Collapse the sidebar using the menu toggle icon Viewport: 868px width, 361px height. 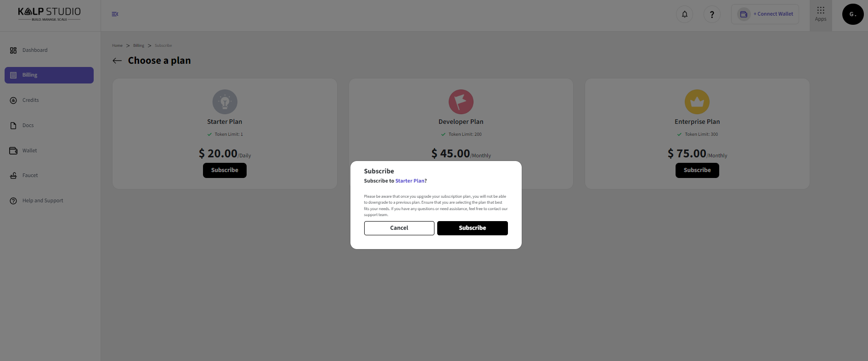tap(115, 14)
